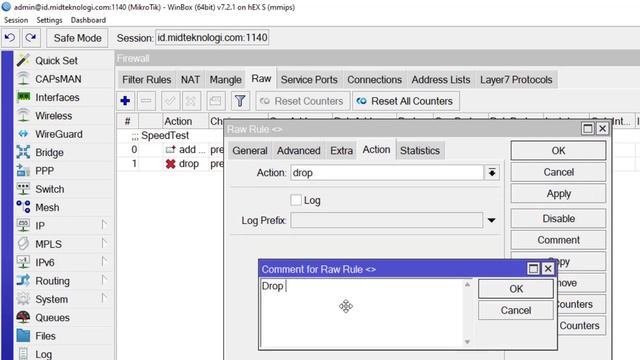This screenshot has width=640, height=360.
Task: Open Log in the sidebar
Action: (x=43, y=354)
